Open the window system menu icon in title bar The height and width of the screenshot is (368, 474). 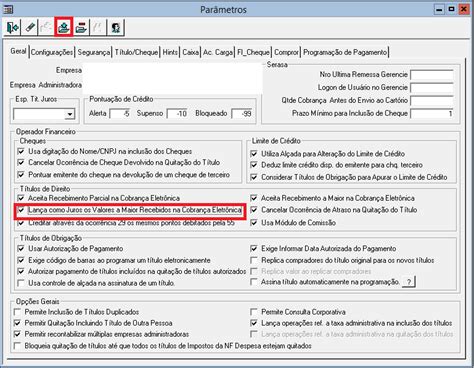[x=8, y=9]
